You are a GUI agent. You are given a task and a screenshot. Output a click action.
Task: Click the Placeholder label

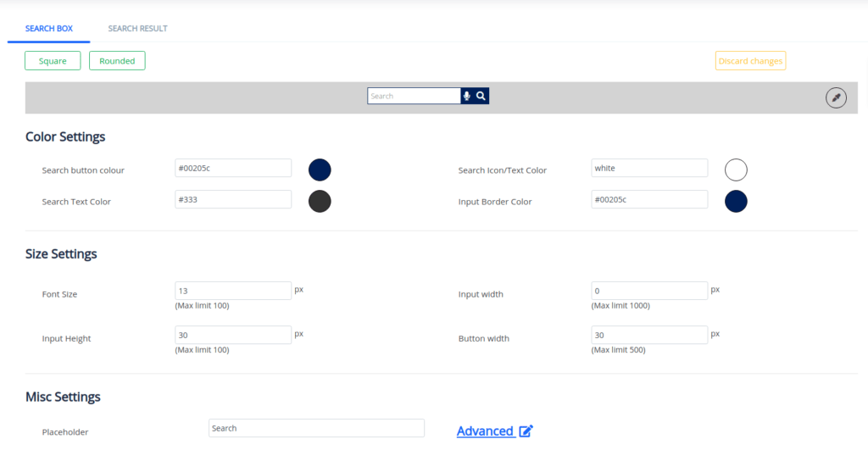65,432
